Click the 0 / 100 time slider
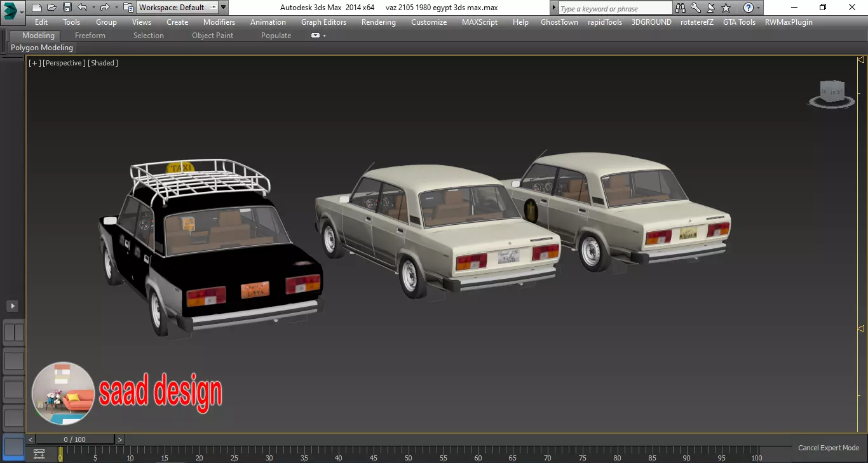 pyautogui.click(x=75, y=440)
